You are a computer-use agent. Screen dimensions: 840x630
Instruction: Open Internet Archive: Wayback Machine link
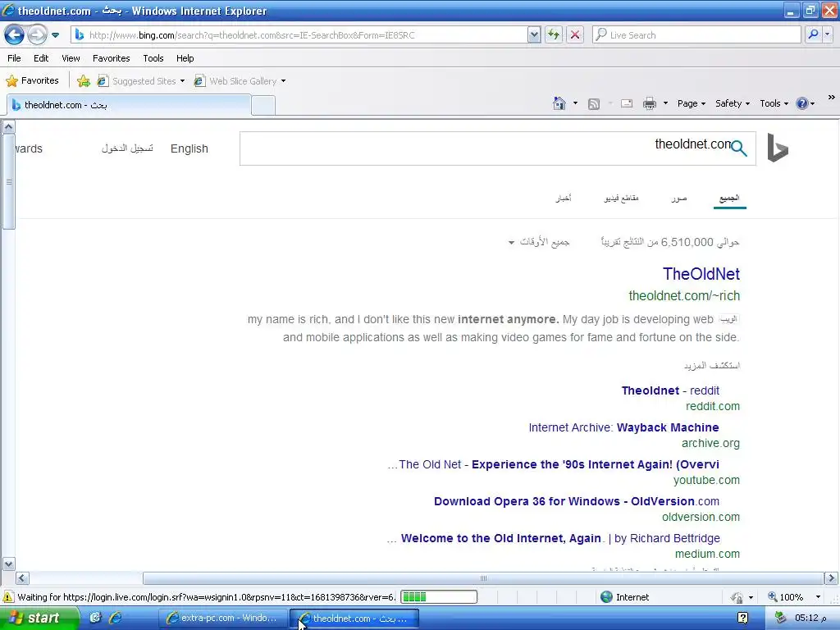623,427
